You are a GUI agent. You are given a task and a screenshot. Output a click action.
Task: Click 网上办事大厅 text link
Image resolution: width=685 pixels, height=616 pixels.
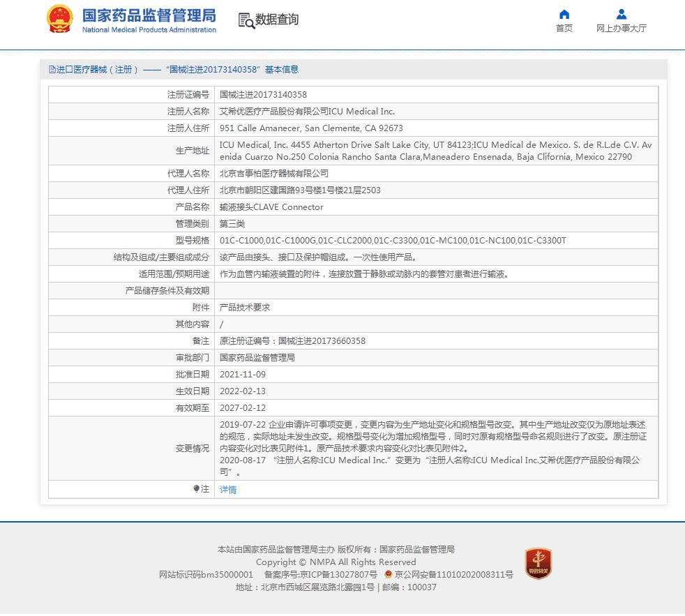622,29
